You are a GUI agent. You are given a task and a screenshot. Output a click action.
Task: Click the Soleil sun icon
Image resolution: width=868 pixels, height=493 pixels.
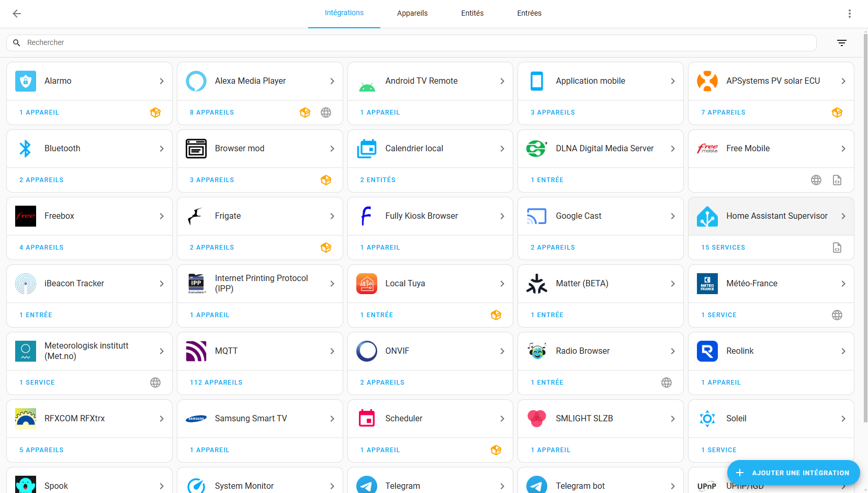pyautogui.click(x=707, y=419)
